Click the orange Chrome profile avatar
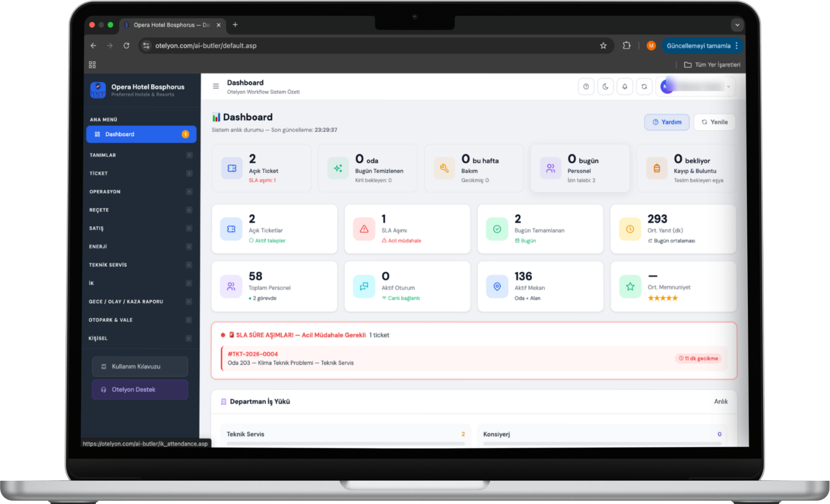The image size is (830, 504). (651, 46)
